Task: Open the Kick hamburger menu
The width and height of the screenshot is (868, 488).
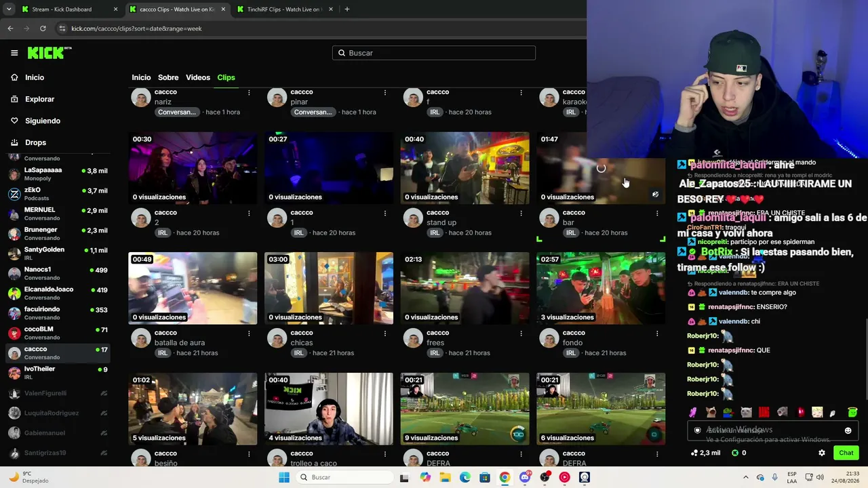Action: point(14,53)
